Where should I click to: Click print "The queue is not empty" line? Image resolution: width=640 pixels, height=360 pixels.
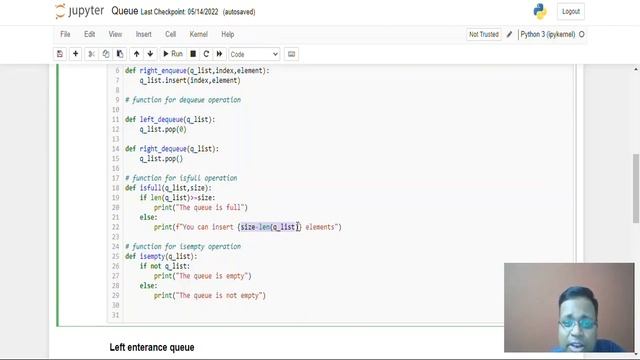pos(210,296)
